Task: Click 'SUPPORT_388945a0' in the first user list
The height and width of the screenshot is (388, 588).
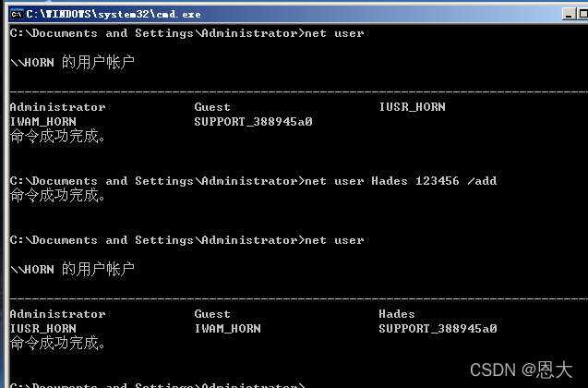Action: pos(253,122)
